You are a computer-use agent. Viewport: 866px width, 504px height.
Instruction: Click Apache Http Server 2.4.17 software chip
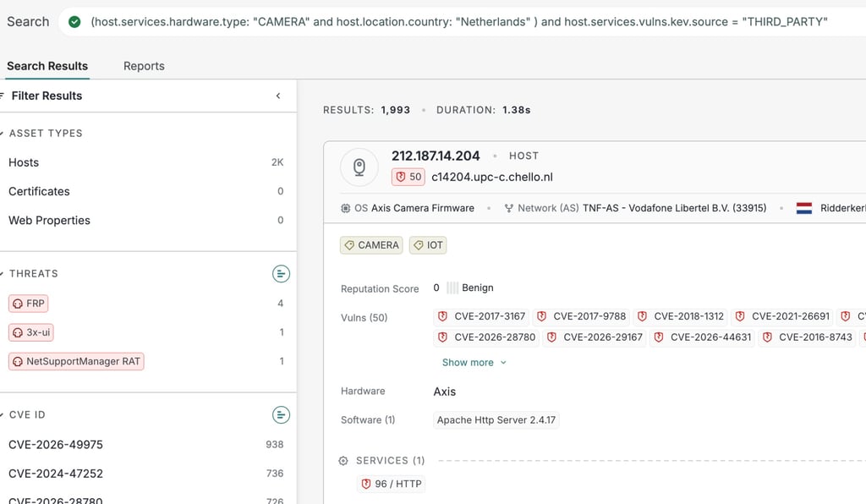[496, 420]
